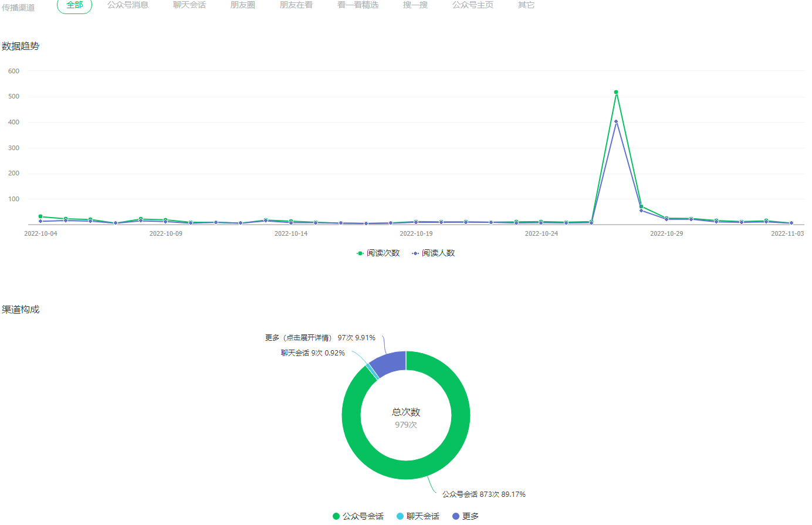Switch to 朋友在看 tab
Image resolution: width=812 pixels, height=525 pixels.
(x=296, y=5)
